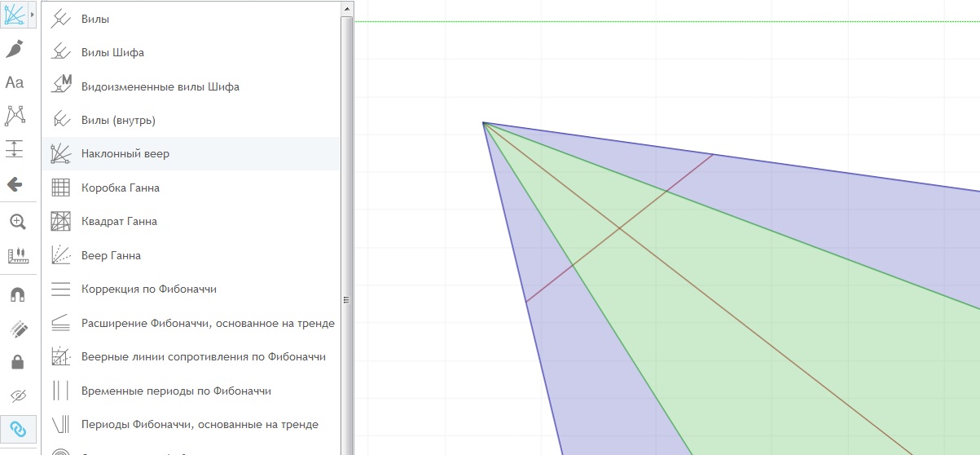Choose Коробка Ганна tool

tap(191, 188)
